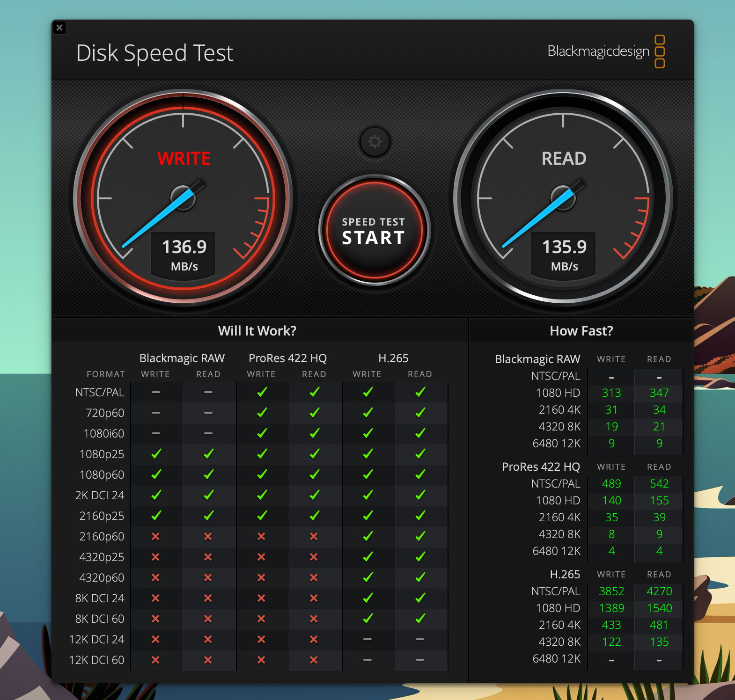The image size is (735, 700).
Task: Click the 720p60 format row label
Action: click(x=105, y=413)
